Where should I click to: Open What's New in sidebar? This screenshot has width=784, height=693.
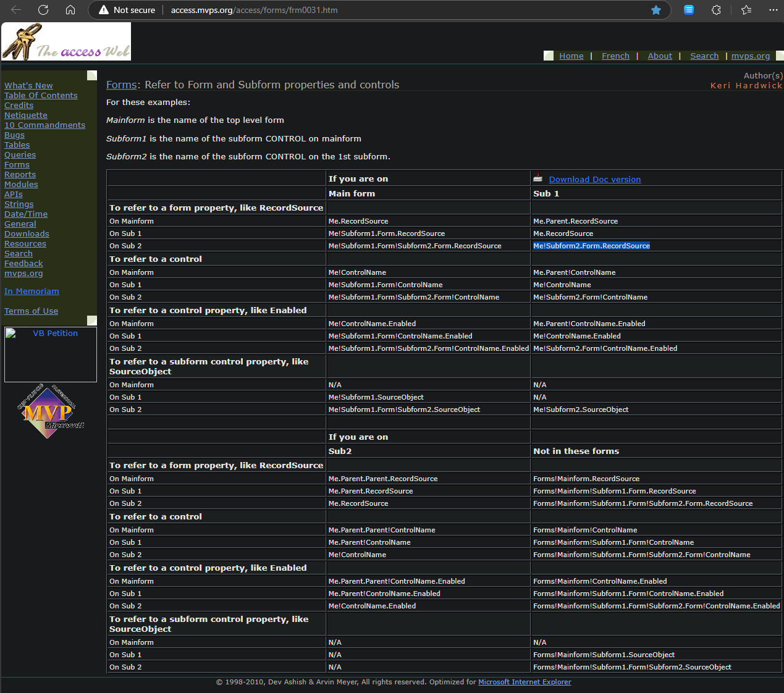pos(28,85)
